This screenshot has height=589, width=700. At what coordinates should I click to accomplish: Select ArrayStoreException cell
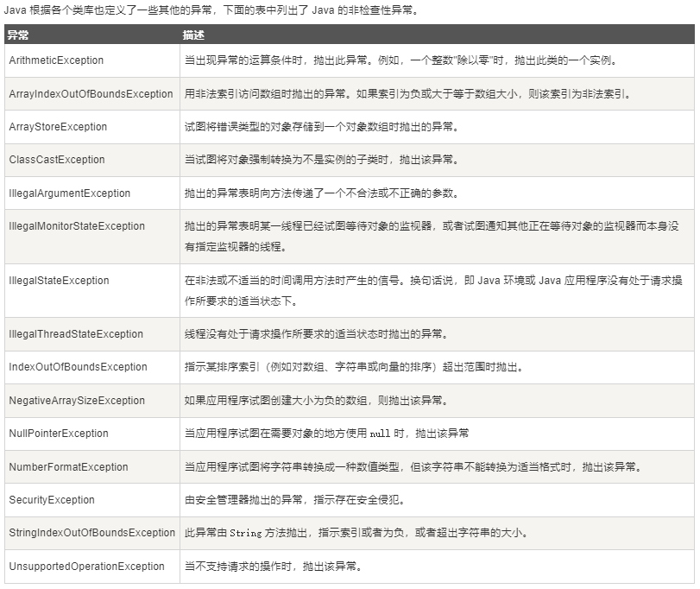92,127
